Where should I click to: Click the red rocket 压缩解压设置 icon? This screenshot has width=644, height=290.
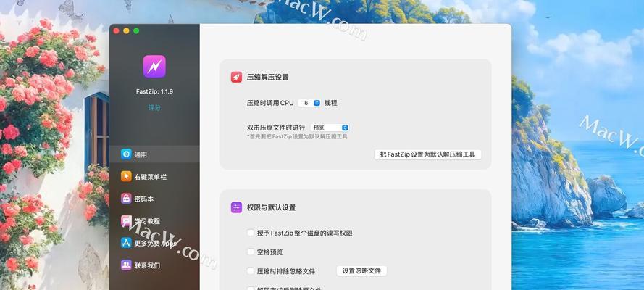coord(236,77)
